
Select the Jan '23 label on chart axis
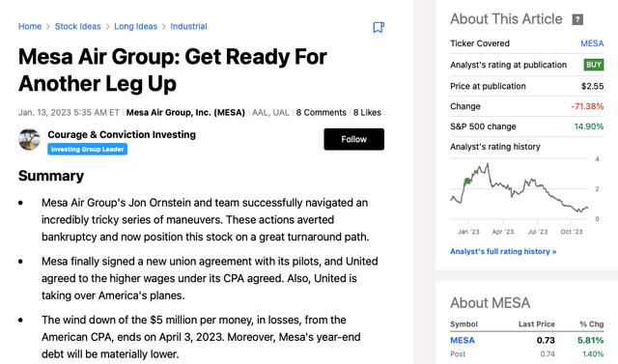pyautogui.click(x=468, y=232)
